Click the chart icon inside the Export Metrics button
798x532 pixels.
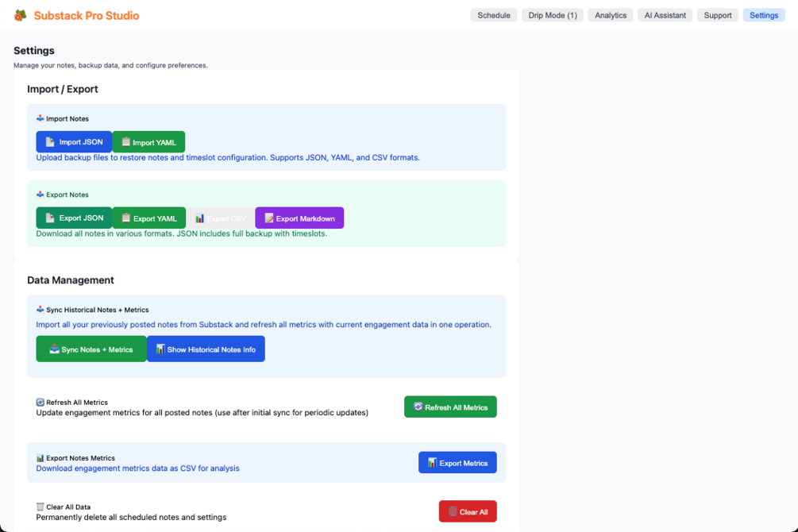432,463
